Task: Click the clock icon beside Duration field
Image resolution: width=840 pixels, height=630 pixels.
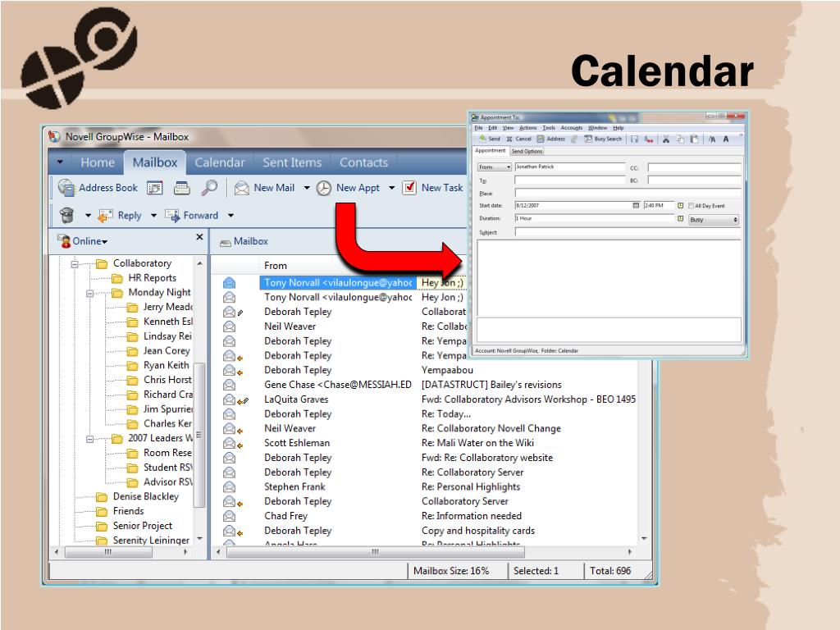Action: (680, 218)
